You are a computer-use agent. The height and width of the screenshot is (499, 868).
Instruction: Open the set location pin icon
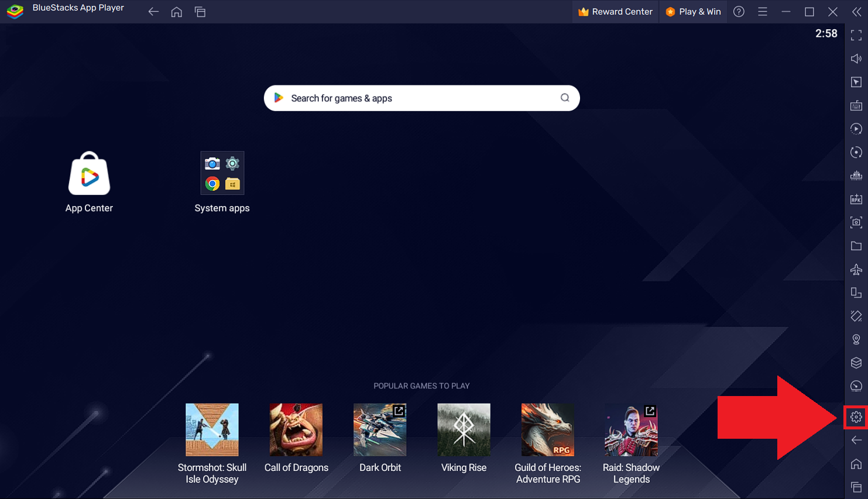point(856,339)
